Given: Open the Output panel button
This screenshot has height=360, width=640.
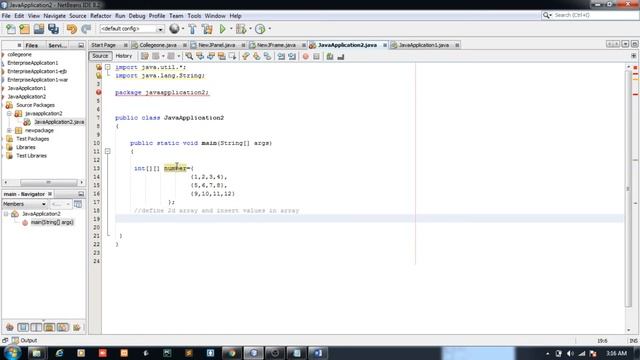Looking at the screenshot, I should click(24, 340).
